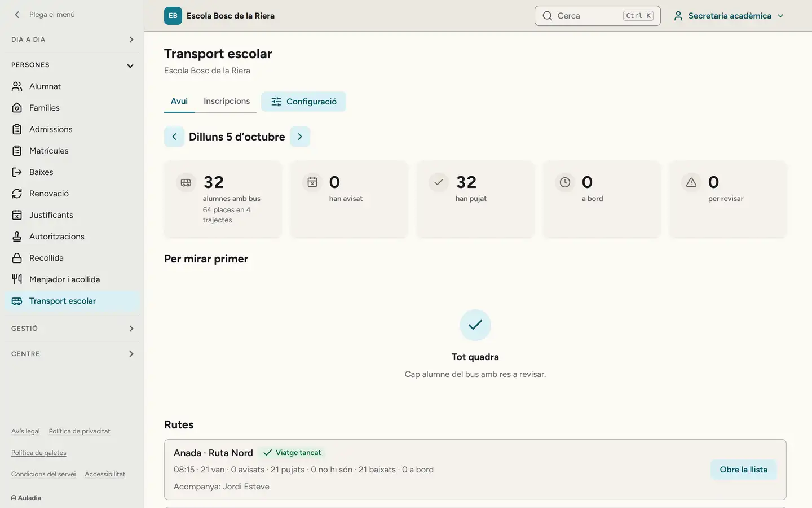Click the checkmark icon on han pujat card
This screenshot has height=508, width=812.
(439, 182)
